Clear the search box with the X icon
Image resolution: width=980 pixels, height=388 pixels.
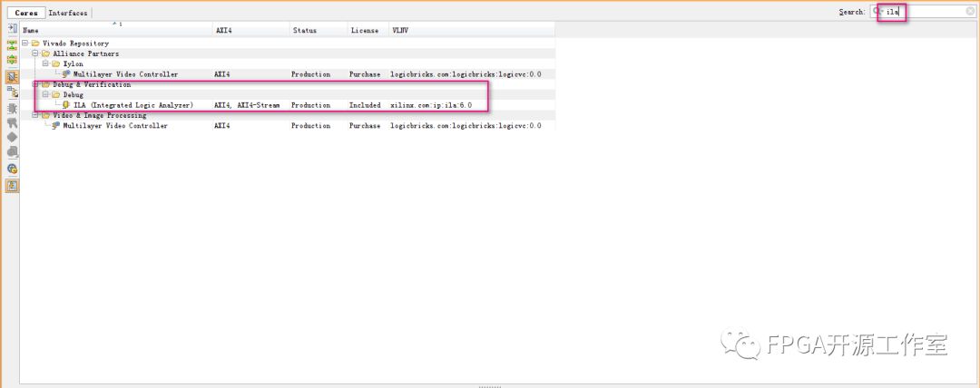point(970,12)
